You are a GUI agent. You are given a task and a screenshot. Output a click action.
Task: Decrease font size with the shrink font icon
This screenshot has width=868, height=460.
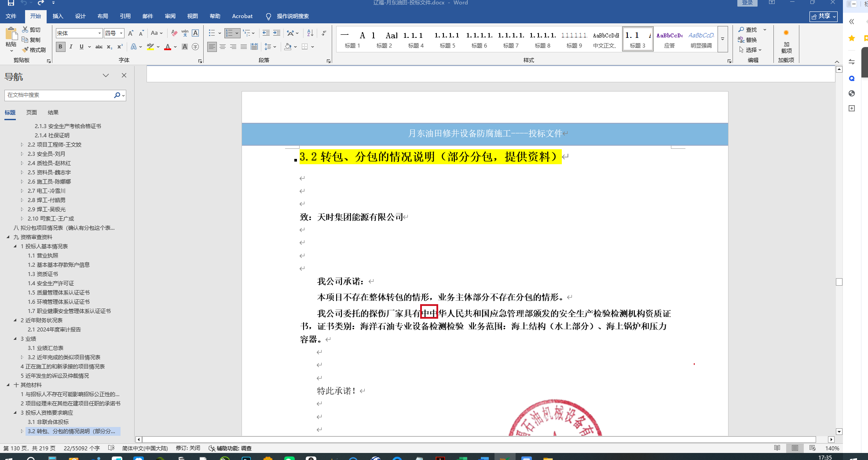[141, 33]
